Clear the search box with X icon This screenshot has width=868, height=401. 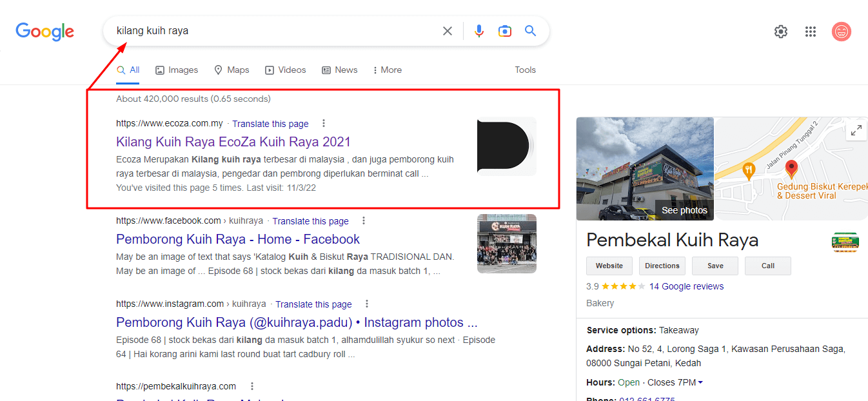(x=447, y=31)
